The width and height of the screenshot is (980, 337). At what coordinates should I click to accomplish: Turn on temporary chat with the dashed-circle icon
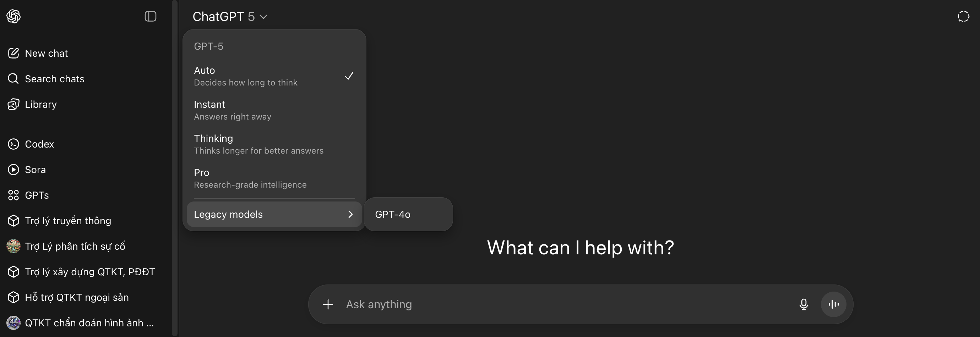[x=963, y=16]
